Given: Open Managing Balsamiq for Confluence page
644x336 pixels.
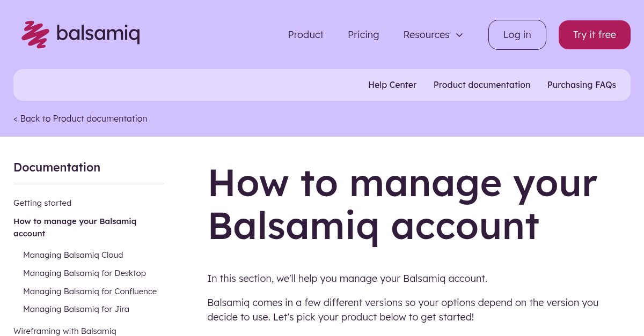Looking at the screenshot, I should 90,291.
